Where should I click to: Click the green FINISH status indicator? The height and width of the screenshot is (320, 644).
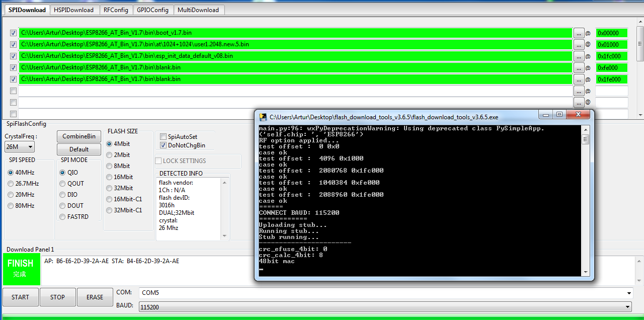tap(21, 269)
